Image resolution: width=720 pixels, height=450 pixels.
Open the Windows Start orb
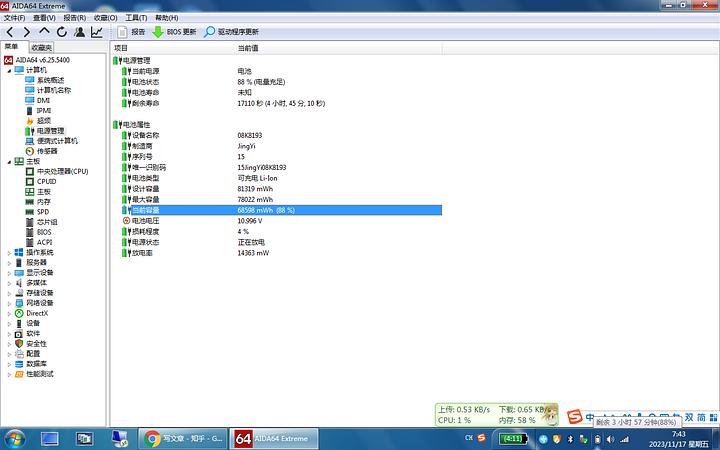coord(15,439)
